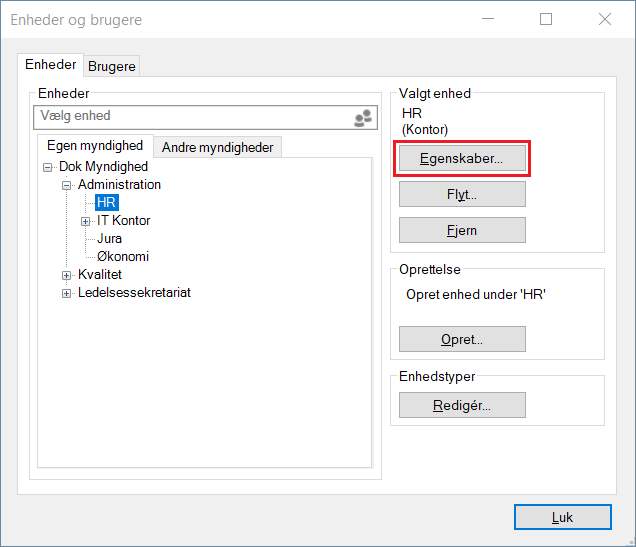Click the Vælg enhed search field

(x=190, y=117)
